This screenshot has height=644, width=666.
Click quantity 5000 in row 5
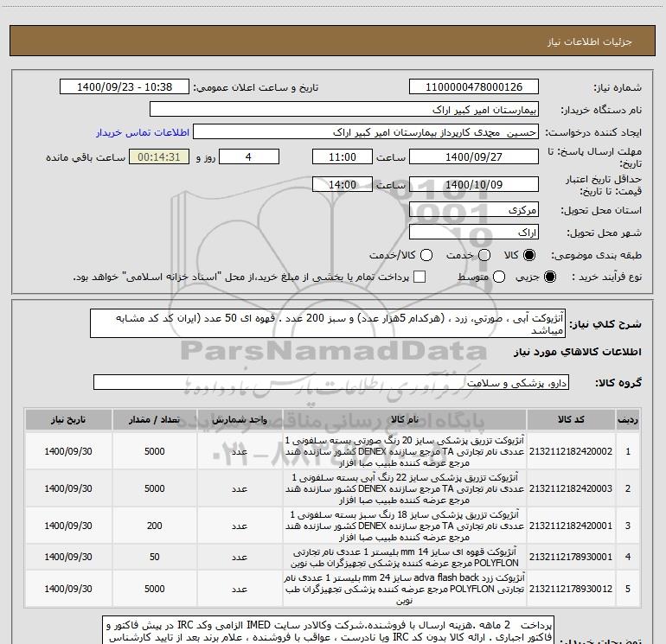coord(155,589)
